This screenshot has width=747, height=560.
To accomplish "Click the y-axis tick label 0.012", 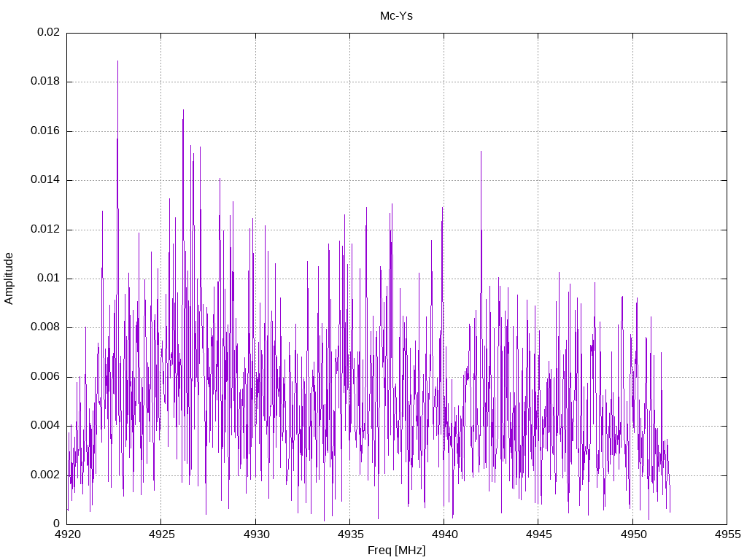I will tap(45, 230).
